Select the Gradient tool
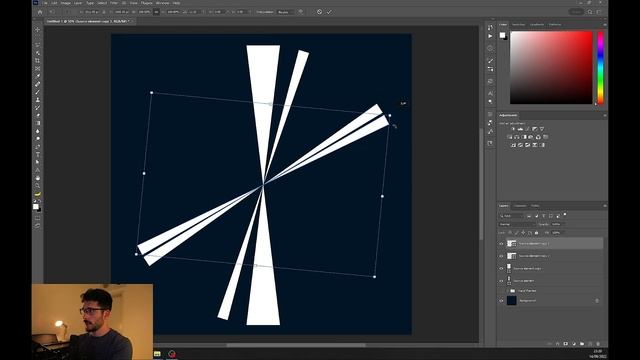This screenshot has height=360, width=640. (38, 123)
